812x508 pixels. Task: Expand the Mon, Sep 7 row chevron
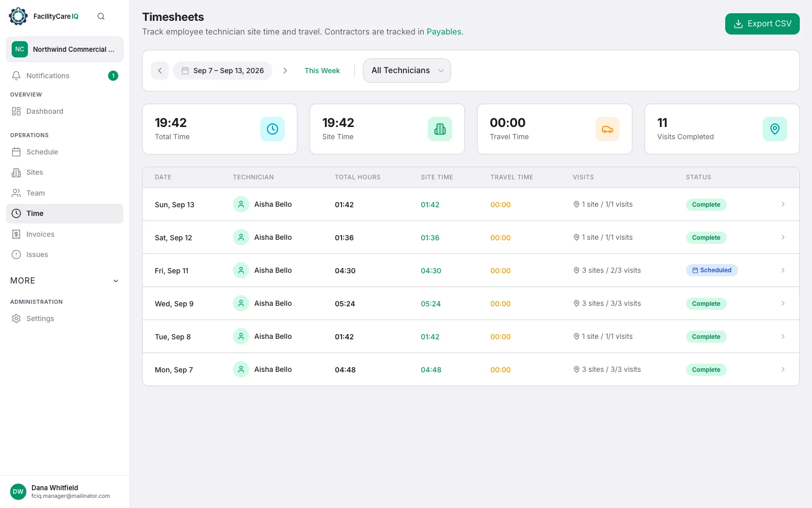click(783, 369)
